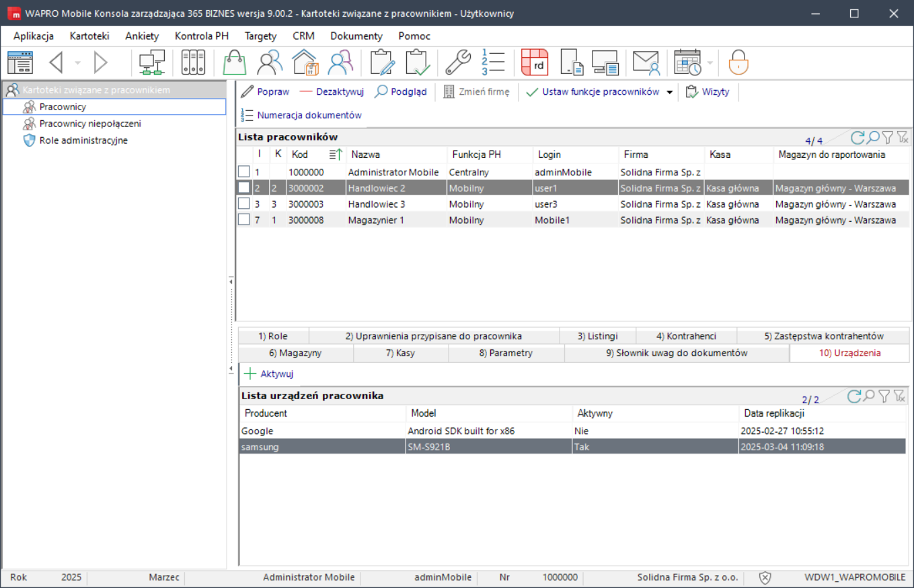Open the Kartoteki menu
Viewport: 914px width, 588px height.
89,36
